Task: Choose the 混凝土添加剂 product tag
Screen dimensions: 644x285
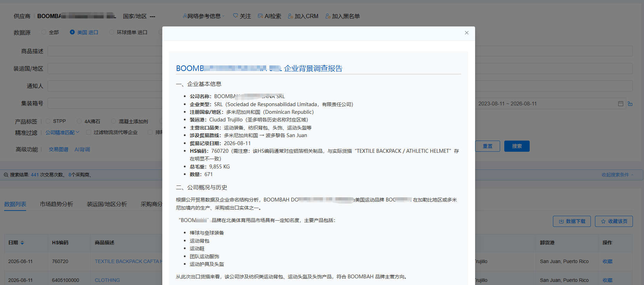Action: coord(114,121)
